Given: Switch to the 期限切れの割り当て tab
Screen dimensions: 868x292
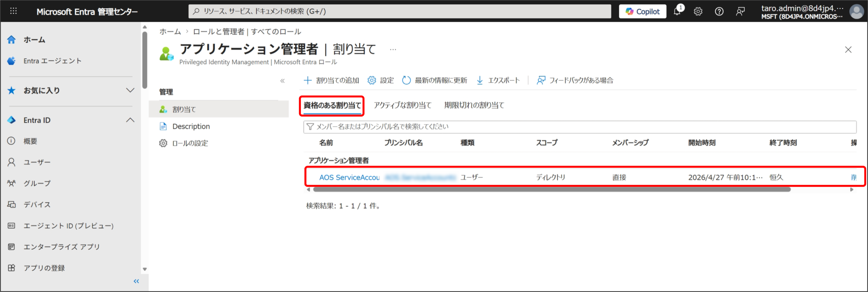Looking at the screenshot, I should coord(474,105).
